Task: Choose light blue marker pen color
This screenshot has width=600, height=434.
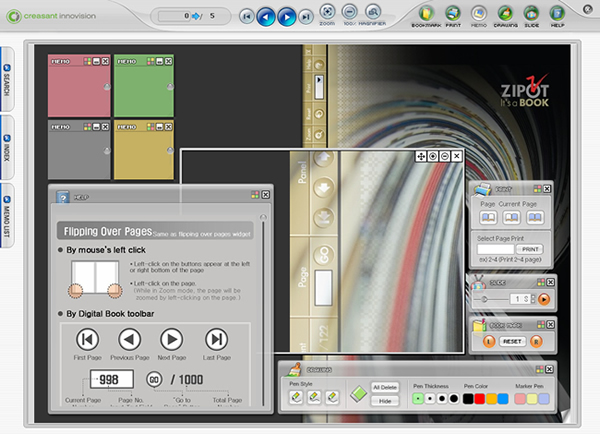Action: 544,399
